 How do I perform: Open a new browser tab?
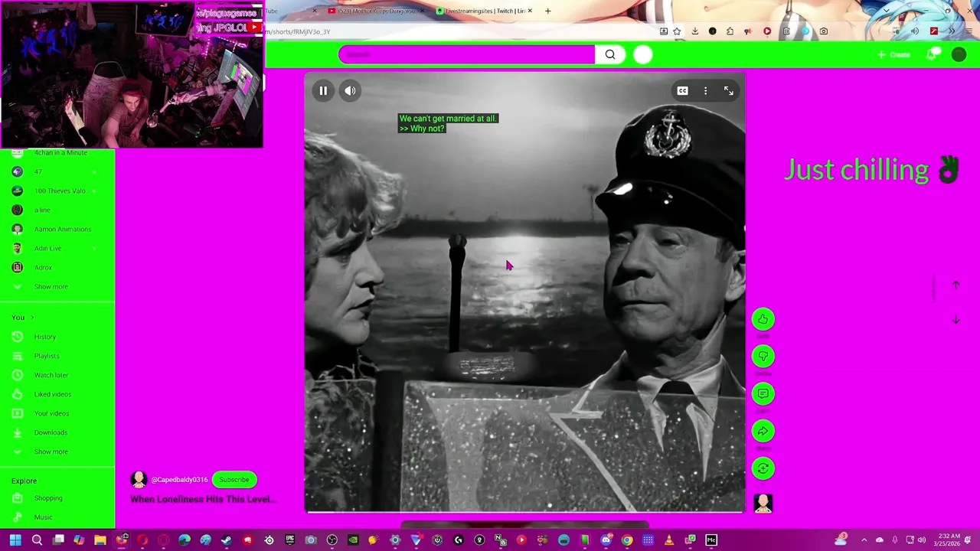547,11
